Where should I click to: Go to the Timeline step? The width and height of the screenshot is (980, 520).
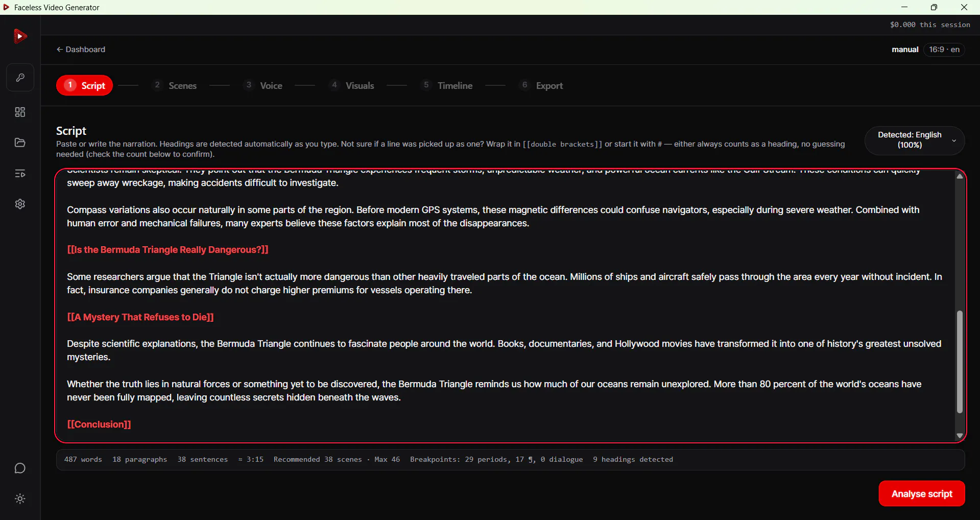tap(447, 85)
